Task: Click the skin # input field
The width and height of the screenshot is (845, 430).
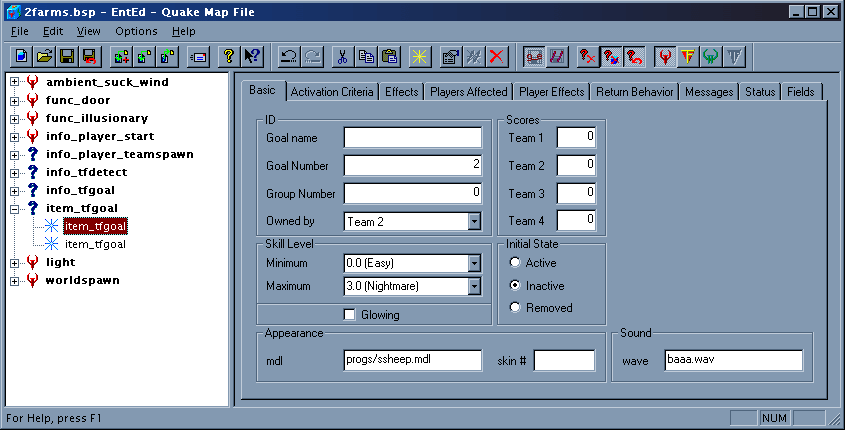Action: 564,360
